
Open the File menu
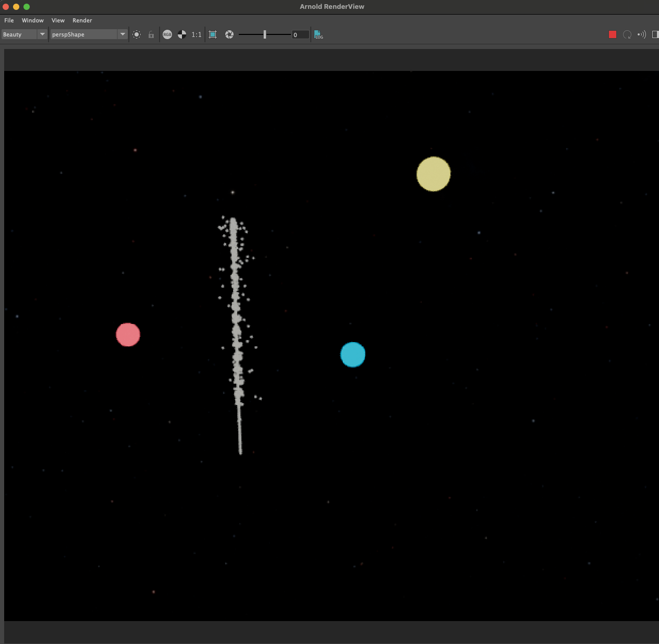pyautogui.click(x=8, y=20)
